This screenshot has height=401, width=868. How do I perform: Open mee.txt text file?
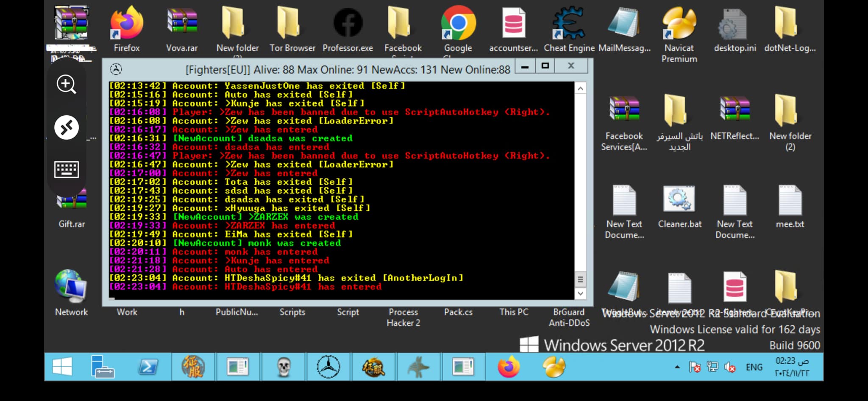coord(790,207)
